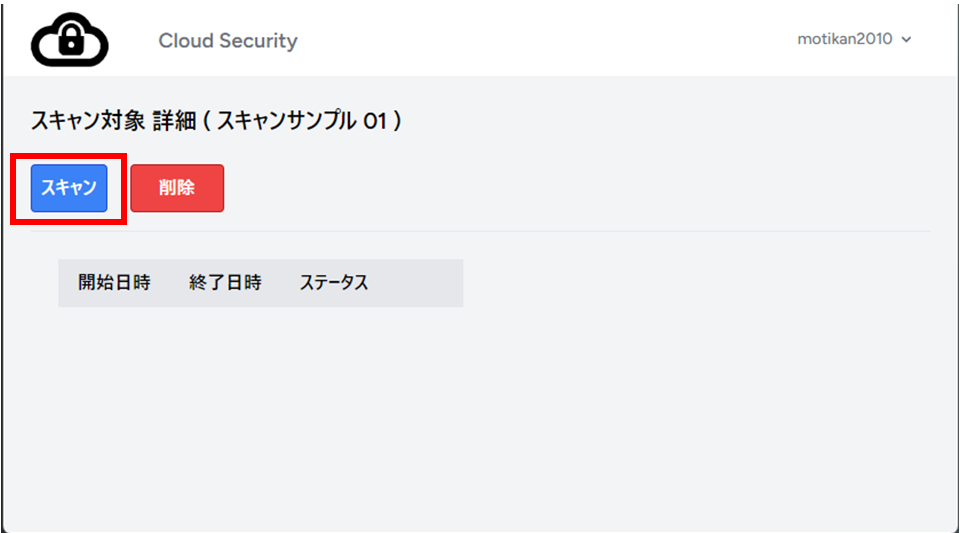Click the 開始日時 column header
The height and width of the screenshot is (533, 960).
point(114,283)
